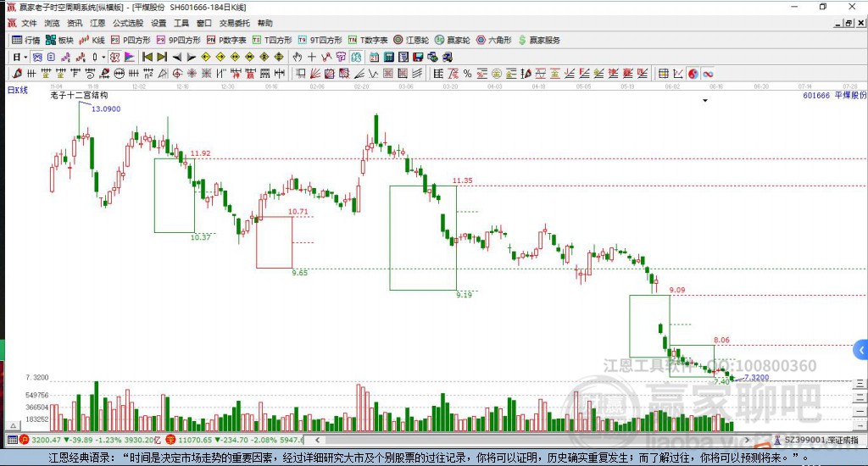The image size is (868, 466).
Task: Click the round gold coin symbol icon
Action: 497,74
